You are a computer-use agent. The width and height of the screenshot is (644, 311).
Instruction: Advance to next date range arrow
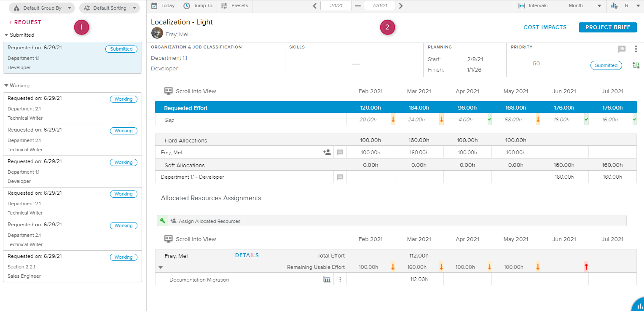coord(401,6)
